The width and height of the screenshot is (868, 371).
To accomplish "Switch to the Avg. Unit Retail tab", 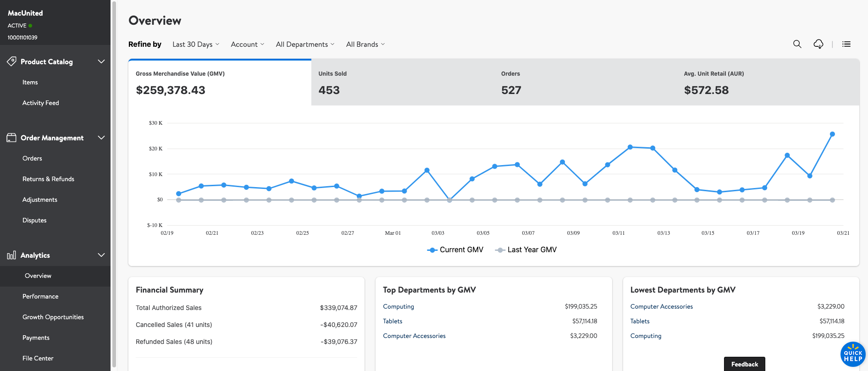I will (768, 83).
